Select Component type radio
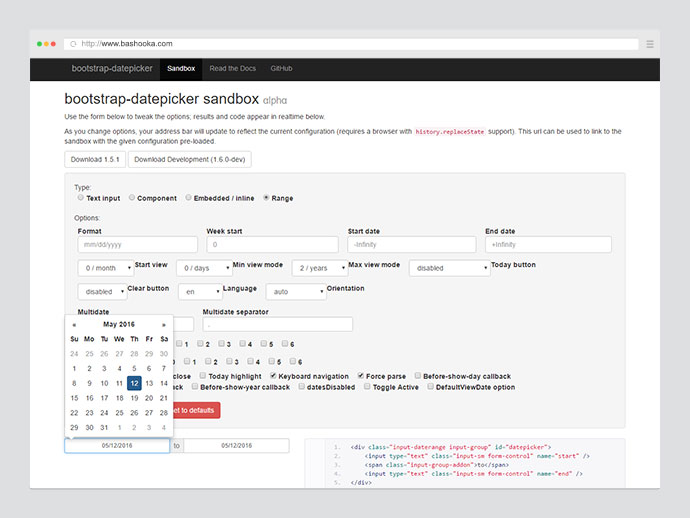 [132, 198]
